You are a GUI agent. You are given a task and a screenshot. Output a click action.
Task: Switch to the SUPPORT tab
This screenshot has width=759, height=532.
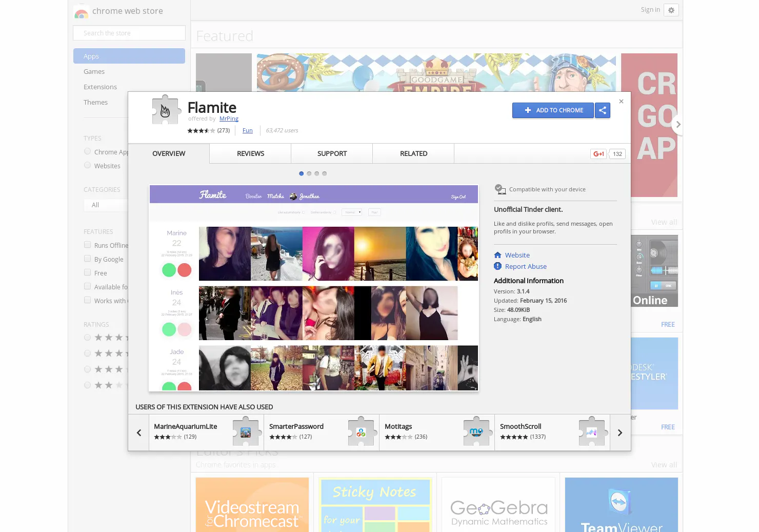(x=332, y=153)
